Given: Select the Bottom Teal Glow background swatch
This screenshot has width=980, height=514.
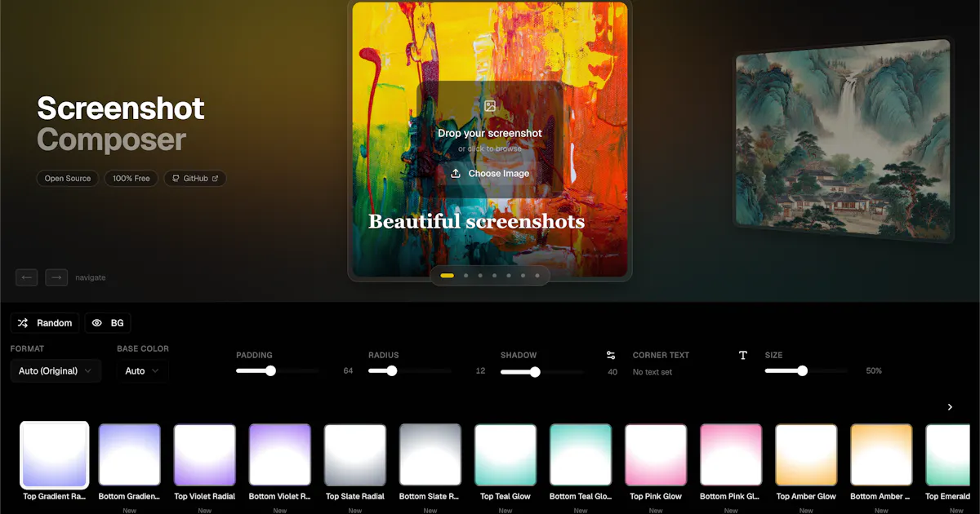Looking at the screenshot, I should [x=581, y=454].
